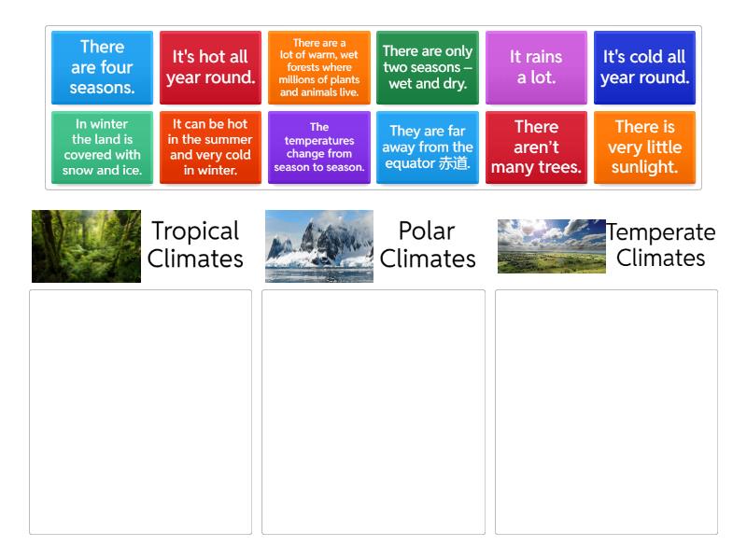Select the 'It's hot all year round' card
This screenshot has height=560, width=747.
(210, 68)
